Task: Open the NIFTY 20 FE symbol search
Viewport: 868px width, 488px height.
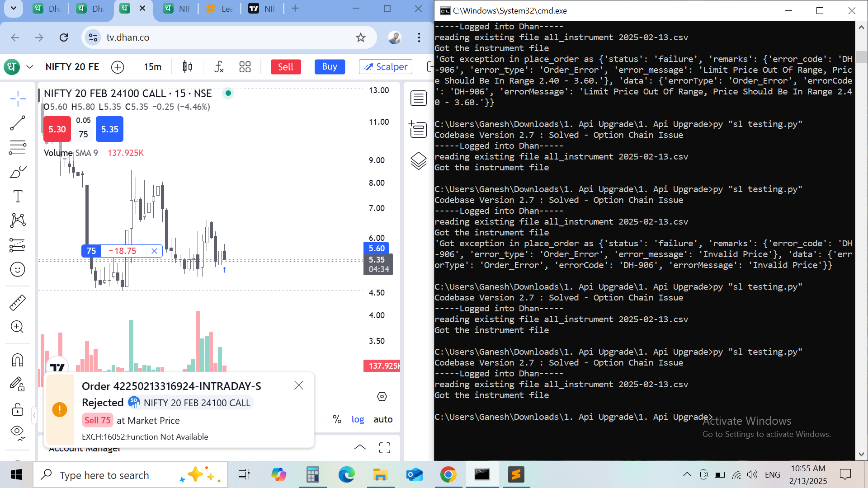Action: pyautogui.click(x=72, y=67)
